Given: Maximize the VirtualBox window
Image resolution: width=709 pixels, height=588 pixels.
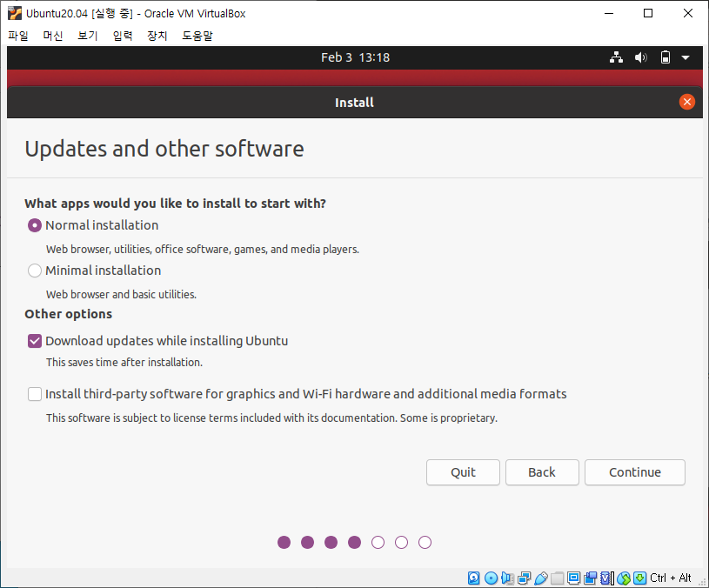Looking at the screenshot, I should 648,13.
